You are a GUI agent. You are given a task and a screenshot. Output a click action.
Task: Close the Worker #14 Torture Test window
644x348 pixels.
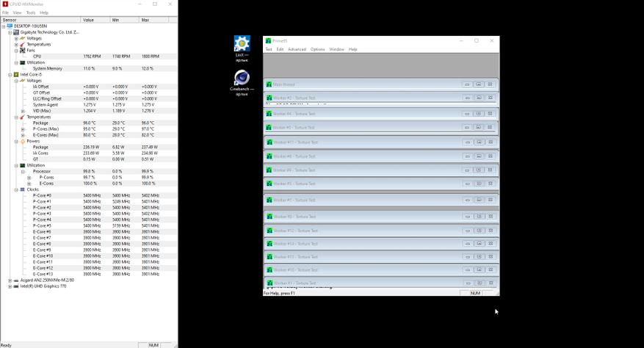(490, 244)
